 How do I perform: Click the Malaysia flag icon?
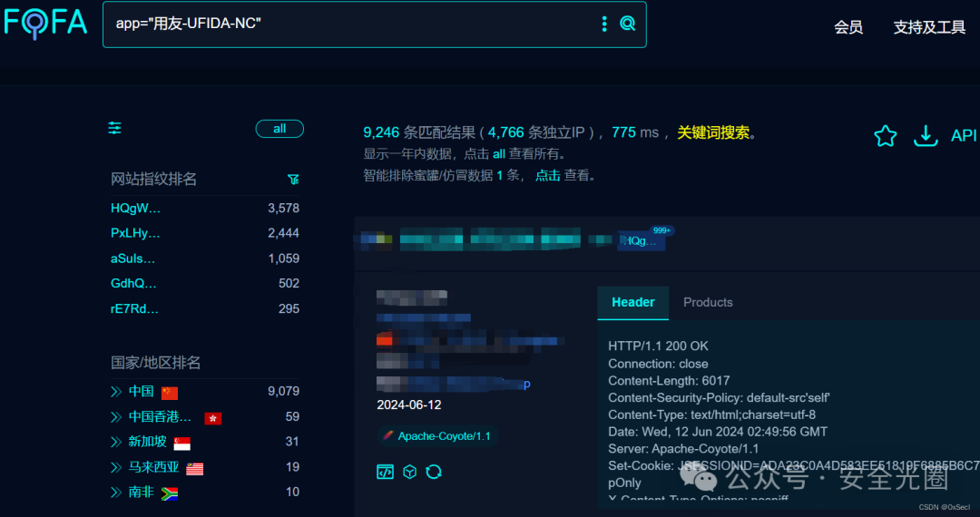[194, 468]
